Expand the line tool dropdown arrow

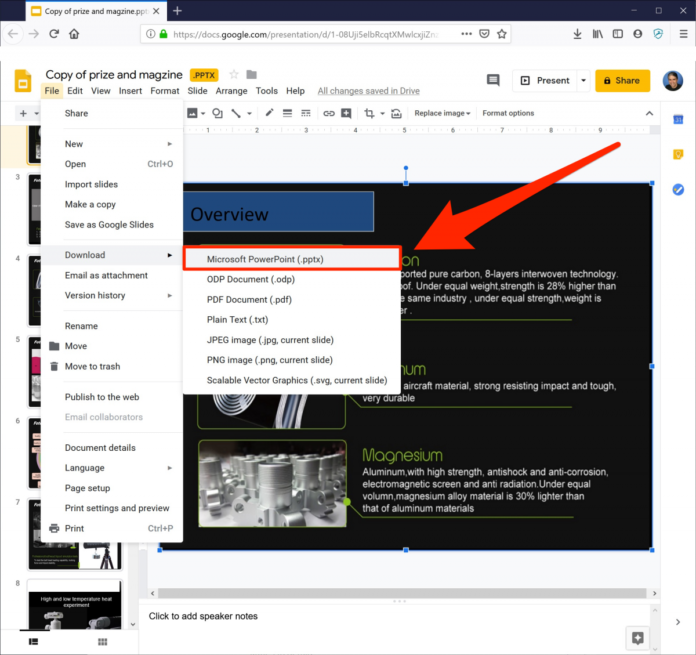point(249,114)
